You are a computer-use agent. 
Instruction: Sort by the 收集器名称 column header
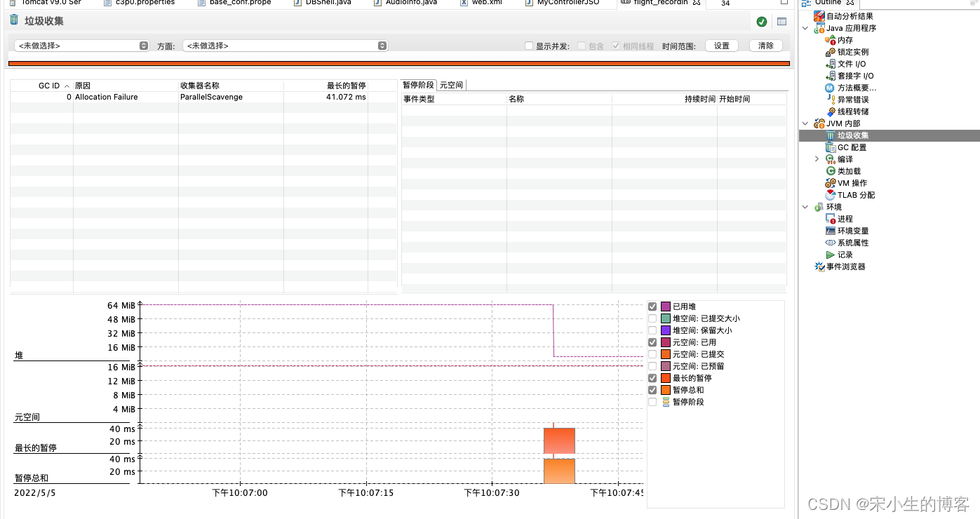point(231,86)
